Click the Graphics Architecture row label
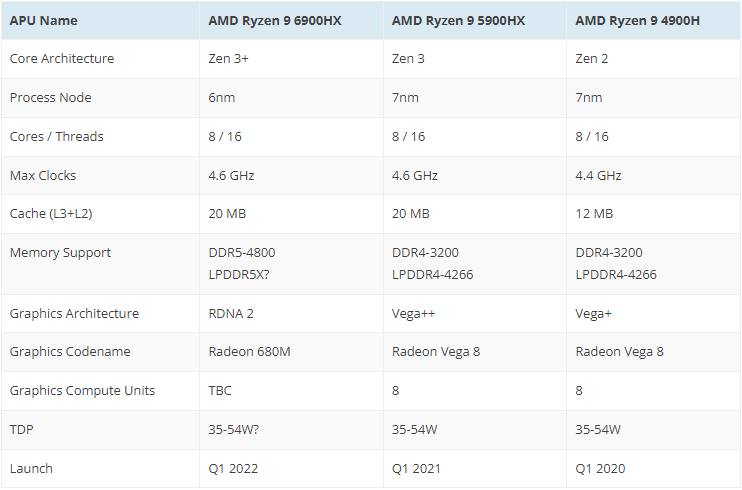The image size is (742, 490). tap(74, 313)
